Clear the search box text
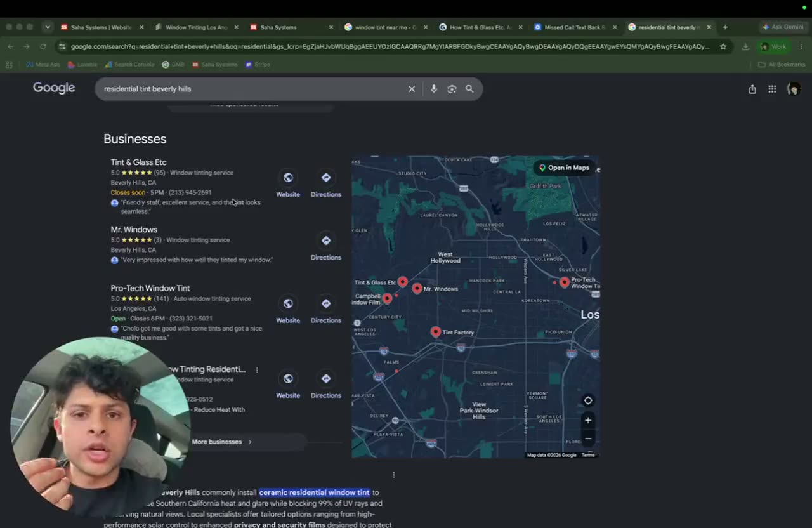 (x=412, y=89)
